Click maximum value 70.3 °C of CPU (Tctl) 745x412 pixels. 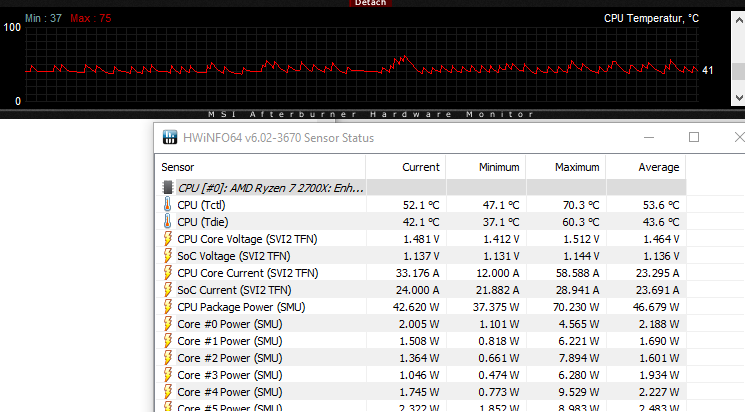(581, 205)
